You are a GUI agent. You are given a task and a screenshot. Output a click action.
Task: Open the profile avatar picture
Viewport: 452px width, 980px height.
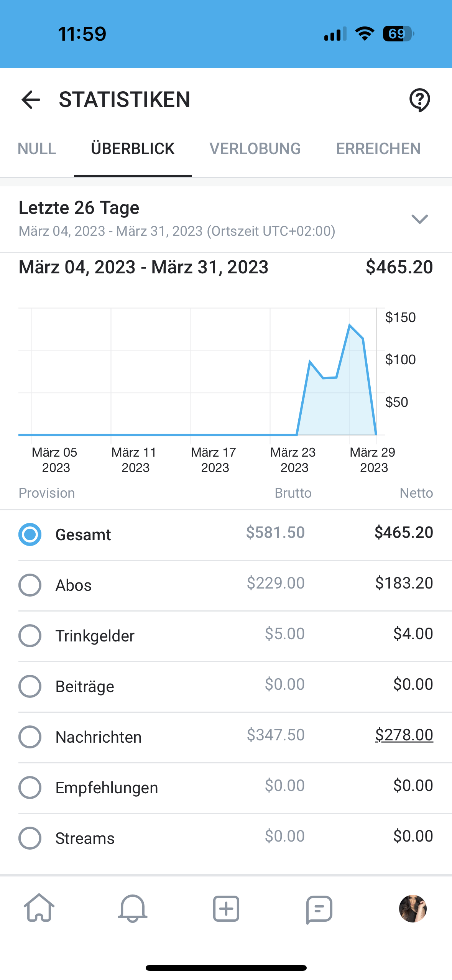(x=413, y=908)
